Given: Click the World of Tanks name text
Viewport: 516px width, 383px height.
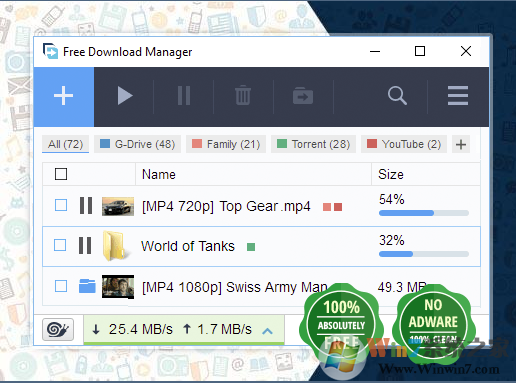Looking at the screenshot, I should [x=188, y=246].
